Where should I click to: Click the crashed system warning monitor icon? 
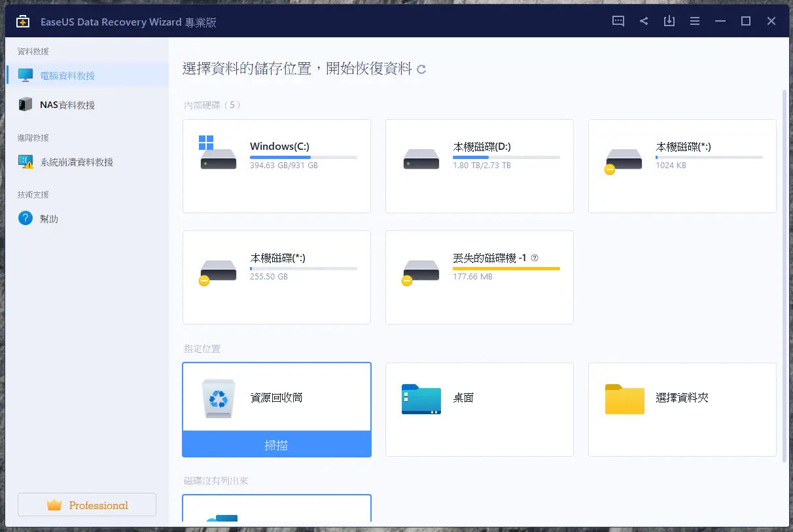click(26, 162)
